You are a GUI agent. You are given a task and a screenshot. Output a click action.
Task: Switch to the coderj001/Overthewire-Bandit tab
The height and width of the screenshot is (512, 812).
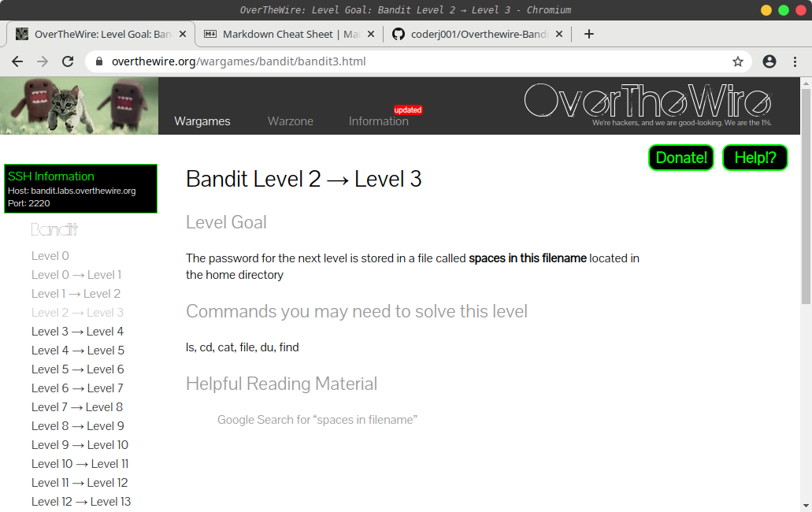pyautogui.click(x=479, y=34)
